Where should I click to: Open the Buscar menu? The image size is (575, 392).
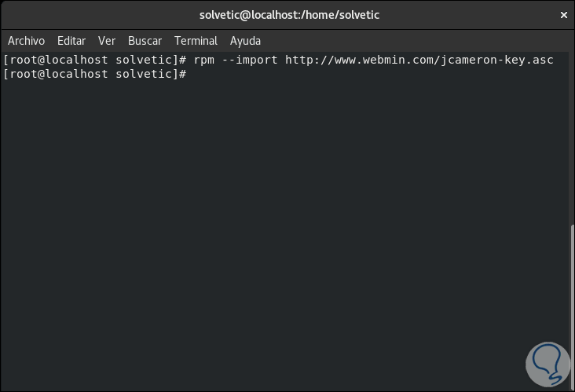[x=145, y=41]
